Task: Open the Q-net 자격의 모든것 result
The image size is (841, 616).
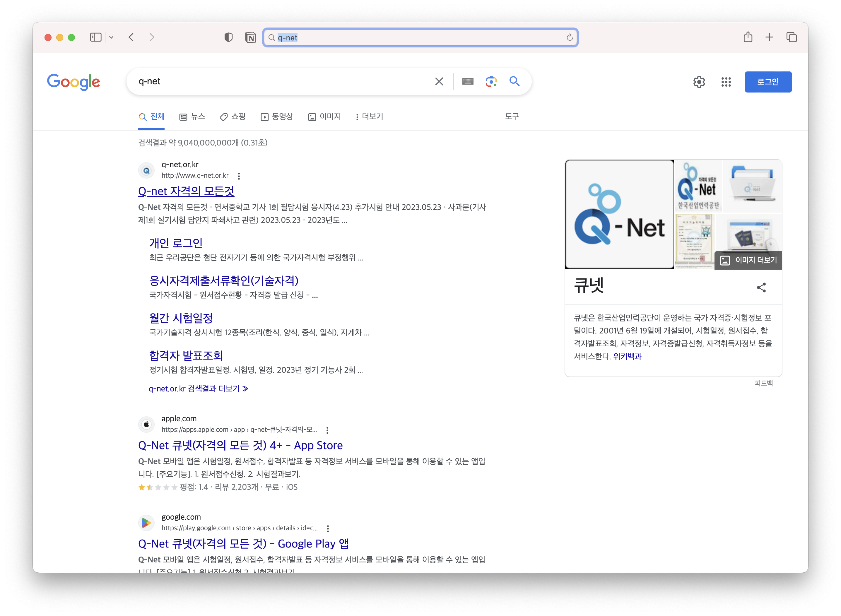Action: (186, 191)
